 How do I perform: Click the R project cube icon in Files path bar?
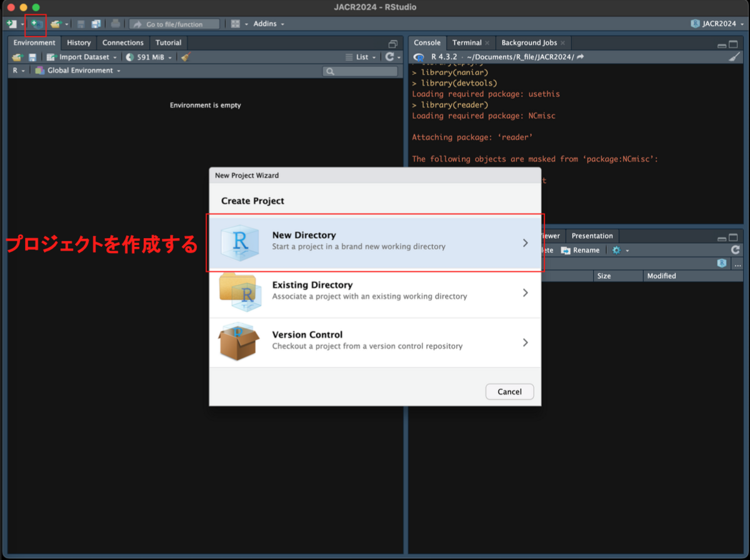[x=722, y=264]
